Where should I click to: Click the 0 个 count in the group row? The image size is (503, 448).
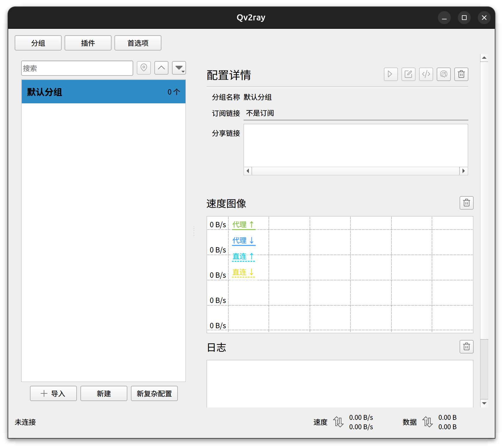[174, 92]
